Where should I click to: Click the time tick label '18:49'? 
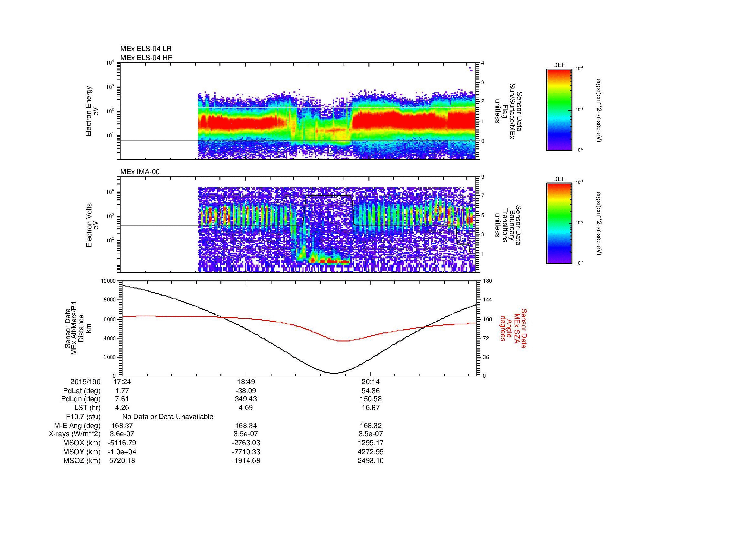pyautogui.click(x=246, y=382)
